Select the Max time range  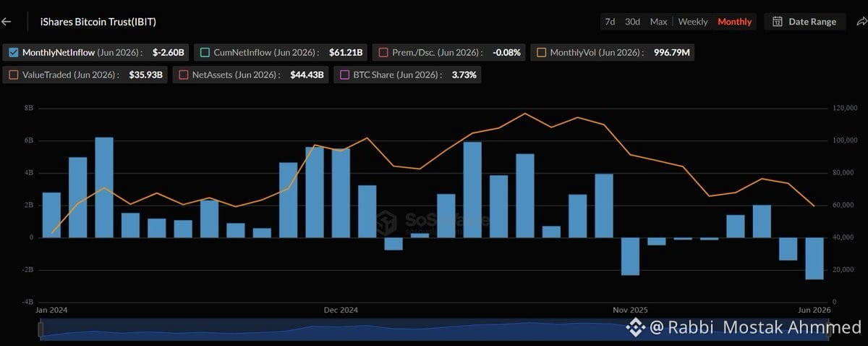[658, 22]
